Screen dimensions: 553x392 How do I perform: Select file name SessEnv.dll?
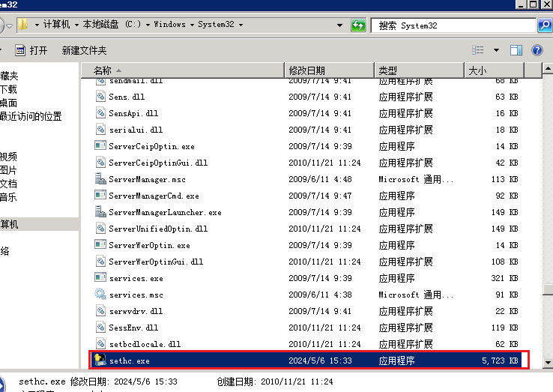point(133,328)
